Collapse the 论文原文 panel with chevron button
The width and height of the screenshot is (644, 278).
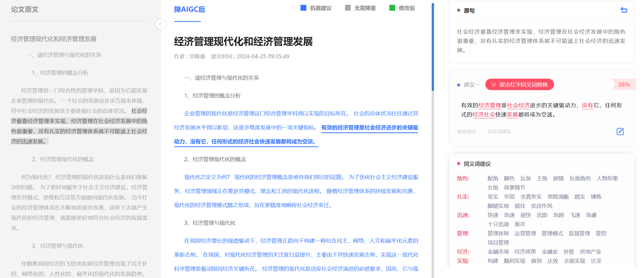pyautogui.click(x=161, y=24)
